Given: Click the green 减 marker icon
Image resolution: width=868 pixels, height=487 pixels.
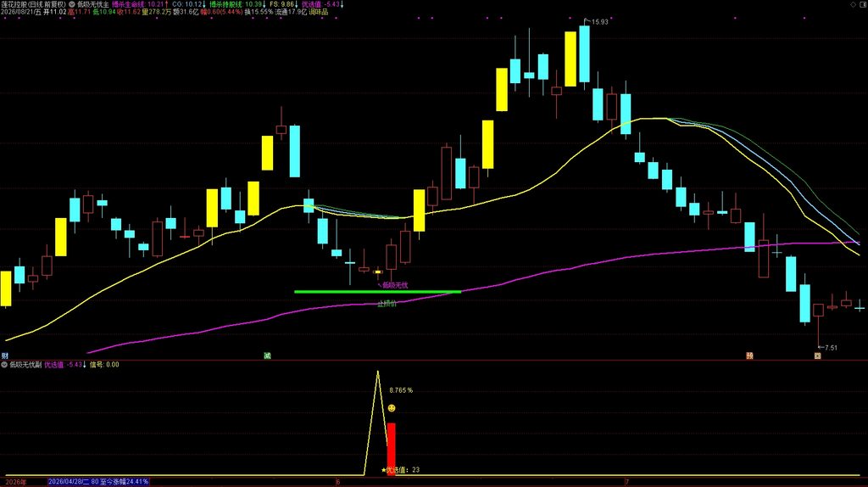Looking at the screenshot, I should point(267,355).
